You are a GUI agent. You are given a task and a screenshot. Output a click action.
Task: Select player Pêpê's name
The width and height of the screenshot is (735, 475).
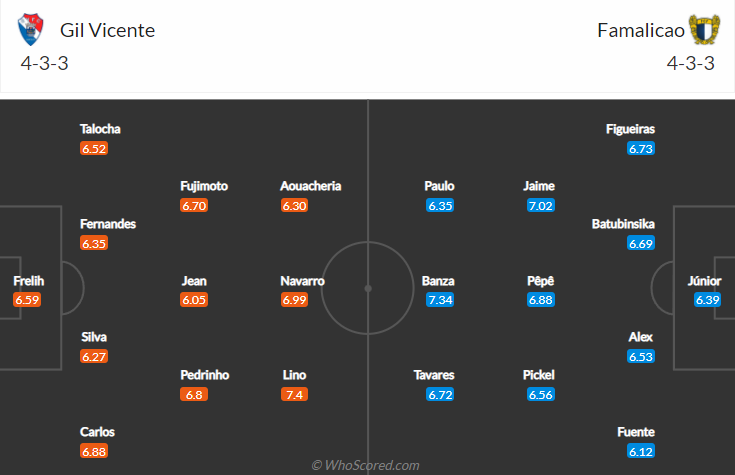(540, 281)
